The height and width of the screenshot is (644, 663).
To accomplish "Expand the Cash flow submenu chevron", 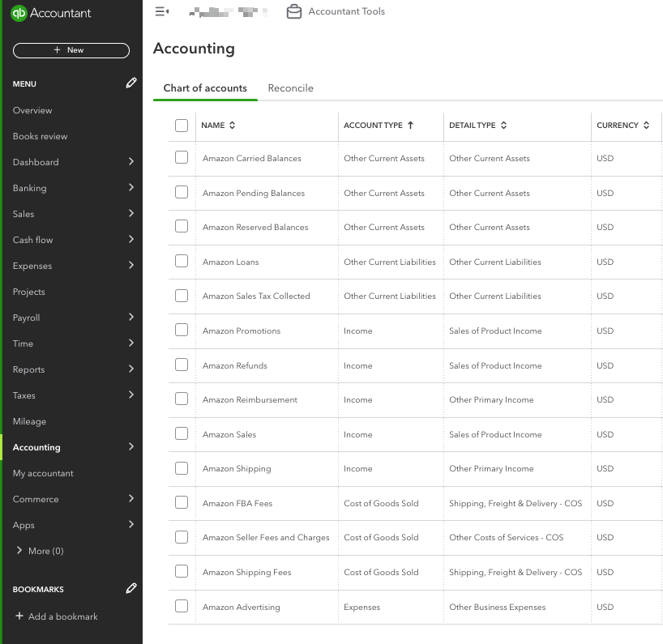I will pyautogui.click(x=131, y=239).
